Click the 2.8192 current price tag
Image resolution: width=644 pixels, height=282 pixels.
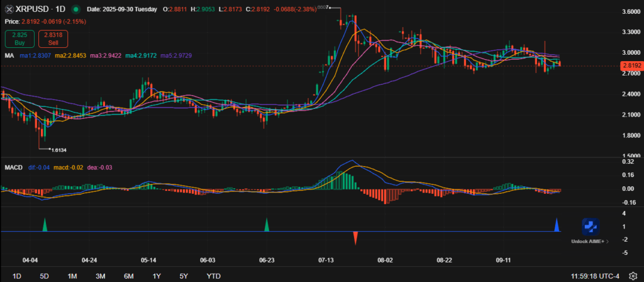click(x=631, y=65)
